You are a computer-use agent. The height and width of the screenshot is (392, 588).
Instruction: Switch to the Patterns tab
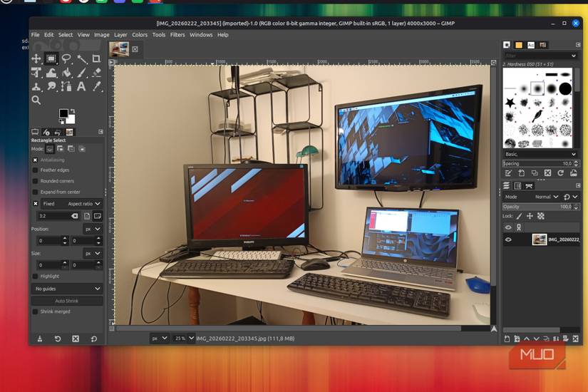519,45
